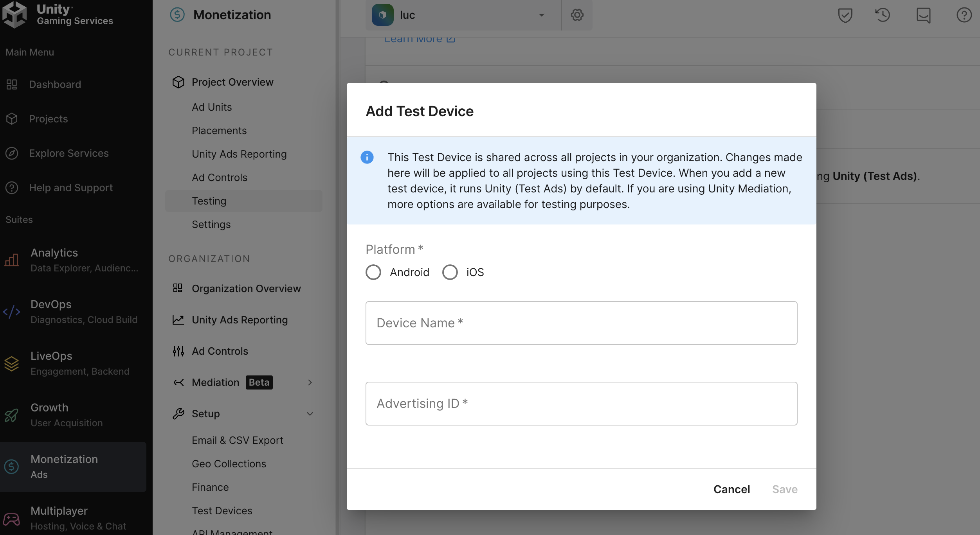The width and height of the screenshot is (980, 535).
Task: Click the LiveOps layers icon
Action: coord(12,363)
